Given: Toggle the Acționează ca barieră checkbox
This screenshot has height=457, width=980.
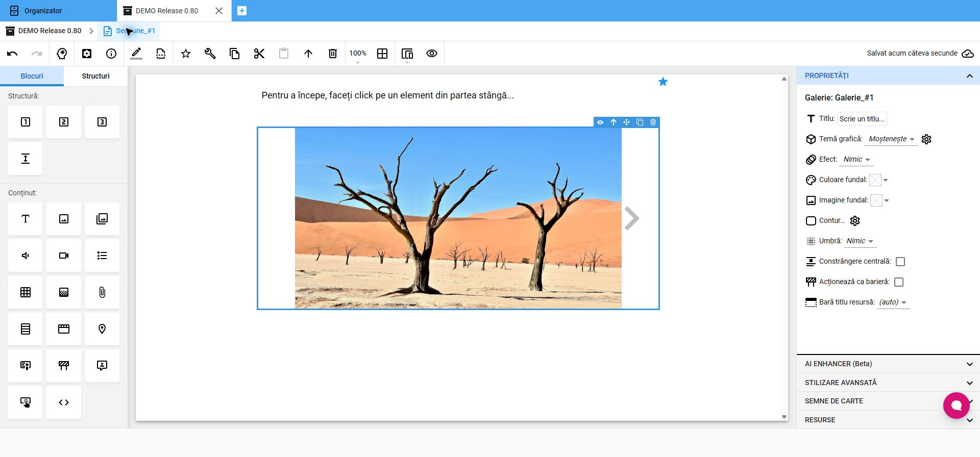Looking at the screenshot, I should pos(899,282).
